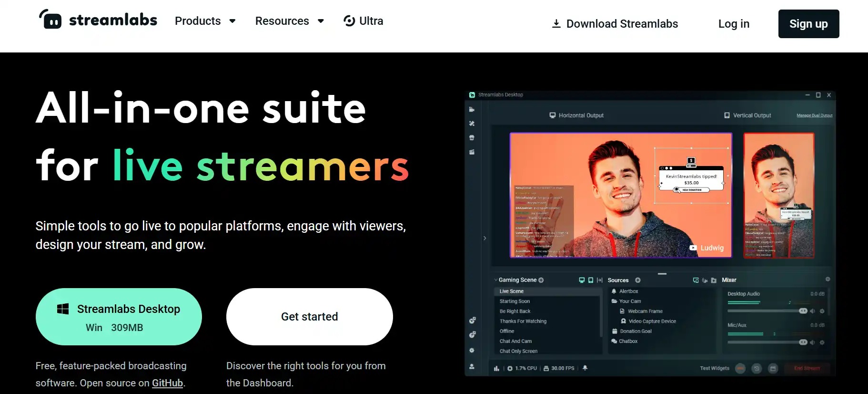The width and height of the screenshot is (868, 394).
Task: Click the performance stats chart icon
Action: point(496,368)
